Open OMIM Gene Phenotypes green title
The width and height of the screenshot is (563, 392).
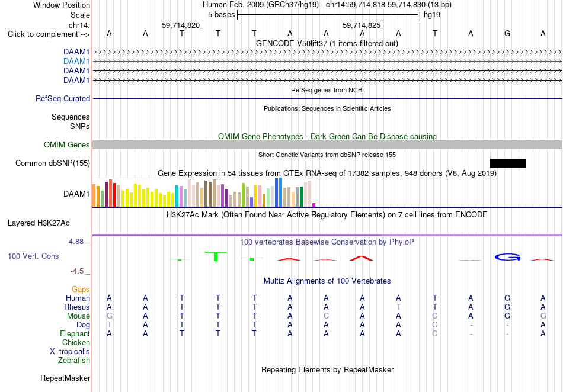(328, 137)
